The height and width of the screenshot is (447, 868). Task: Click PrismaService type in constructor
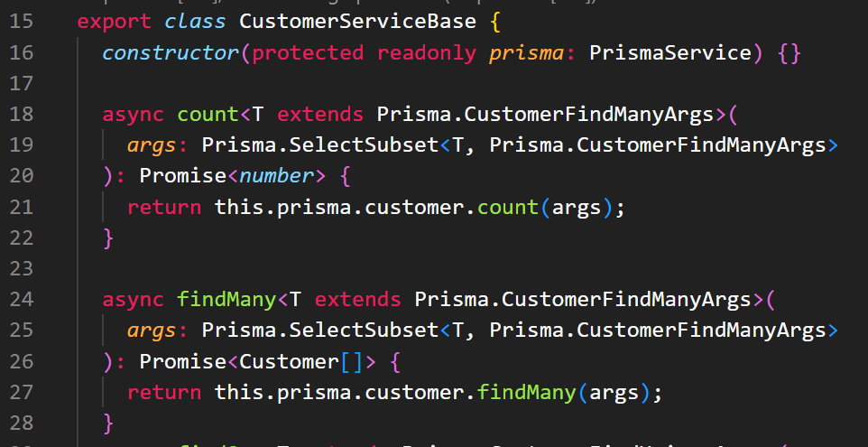[x=670, y=52]
